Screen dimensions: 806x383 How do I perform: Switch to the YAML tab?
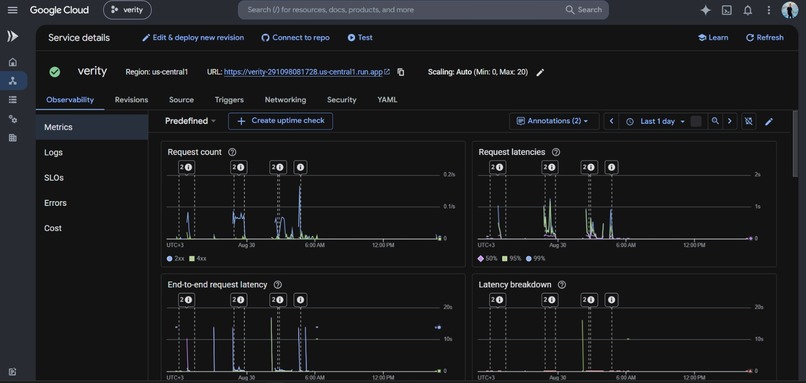click(387, 100)
